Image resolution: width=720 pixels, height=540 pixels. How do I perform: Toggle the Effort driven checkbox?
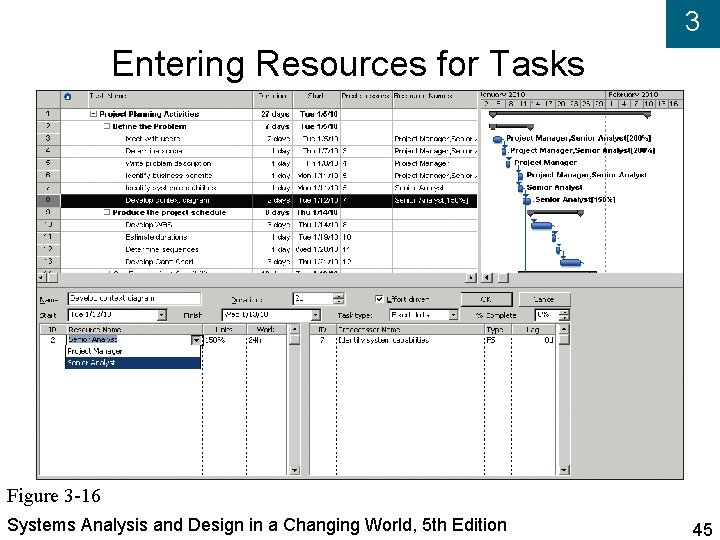[x=379, y=299]
